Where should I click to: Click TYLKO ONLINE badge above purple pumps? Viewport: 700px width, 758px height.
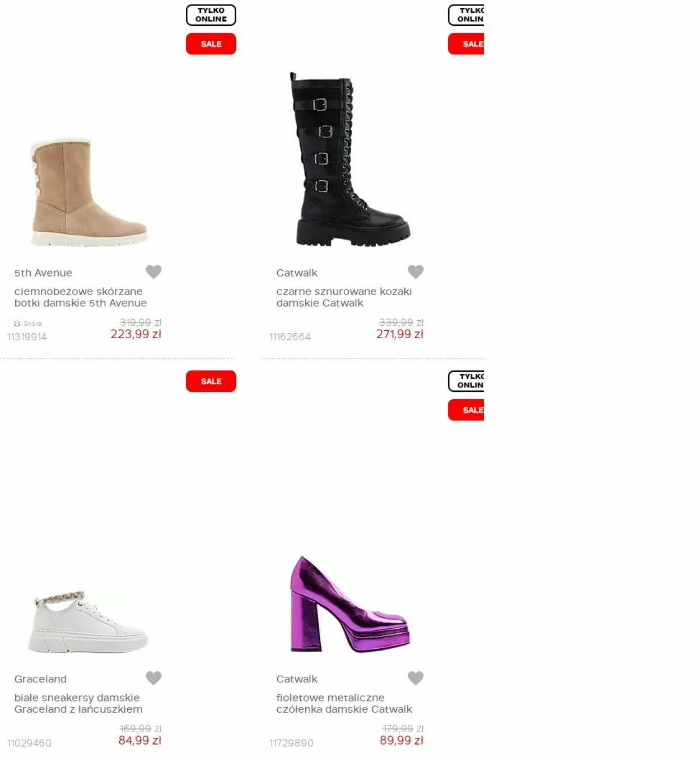[x=466, y=381]
